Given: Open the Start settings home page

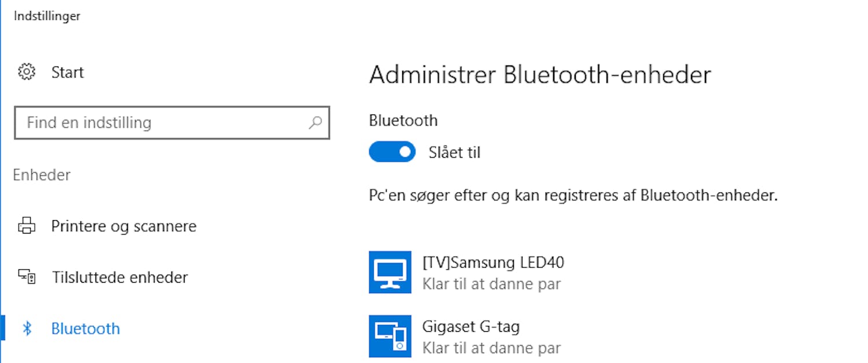Looking at the screenshot, I should 67,72.
